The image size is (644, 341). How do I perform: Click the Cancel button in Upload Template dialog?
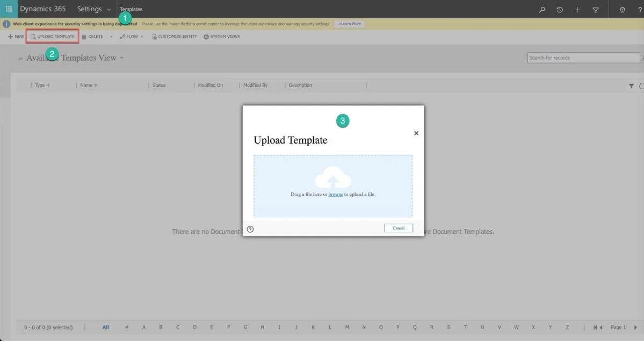point(399,228)
